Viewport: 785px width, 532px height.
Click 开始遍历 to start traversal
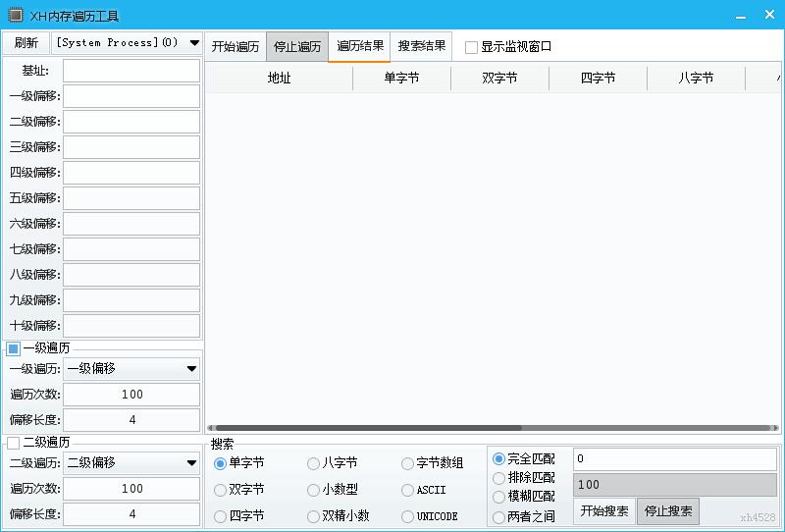tap(235, 47)
